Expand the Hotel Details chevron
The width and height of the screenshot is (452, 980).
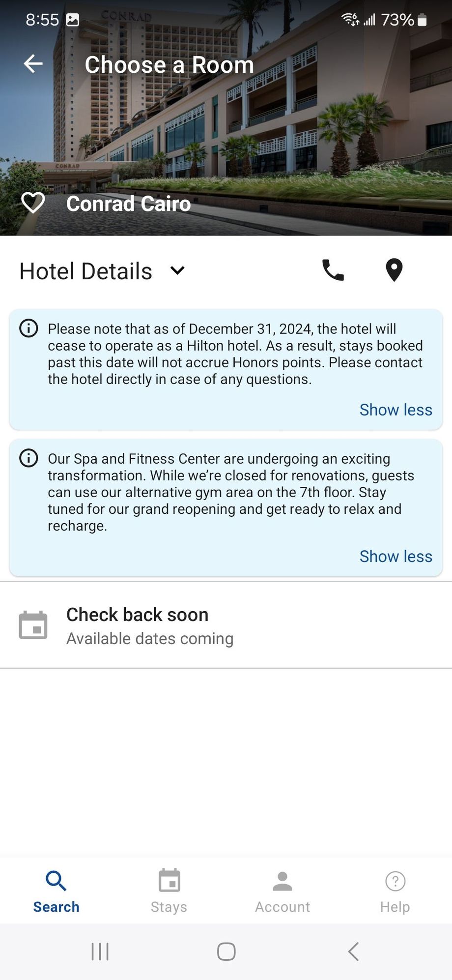(x=177, y=270)
